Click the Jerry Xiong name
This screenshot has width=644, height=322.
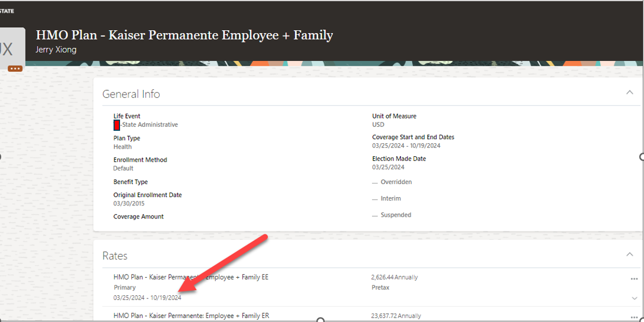56,50
